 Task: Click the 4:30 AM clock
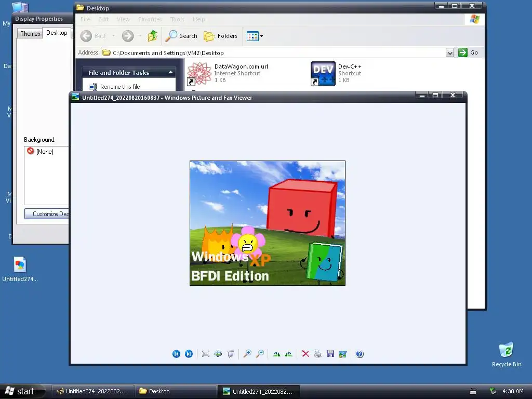[x=513, y=391]
